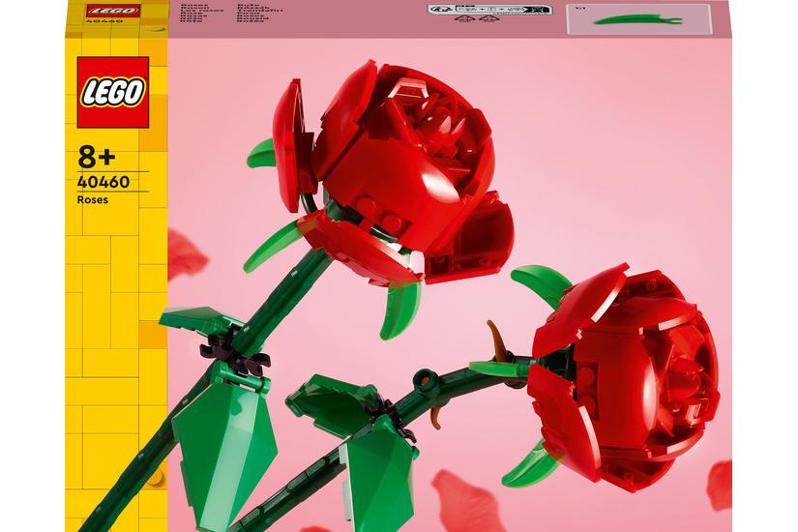Click the large LEGO logo
The width and height of the screenshot is (798, 532).
(113, 92)
